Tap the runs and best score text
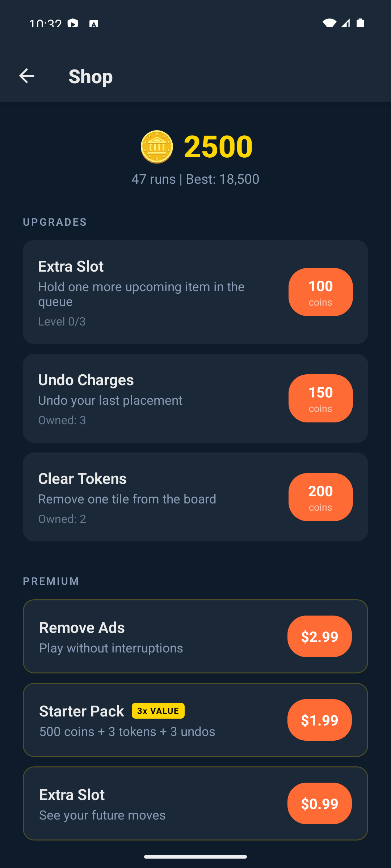This screenshot has height=868, width=391. [x=195, y=179]
